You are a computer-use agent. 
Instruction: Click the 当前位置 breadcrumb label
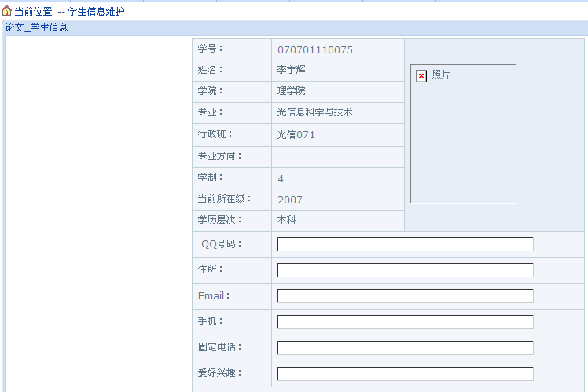(x=33, y=12)
